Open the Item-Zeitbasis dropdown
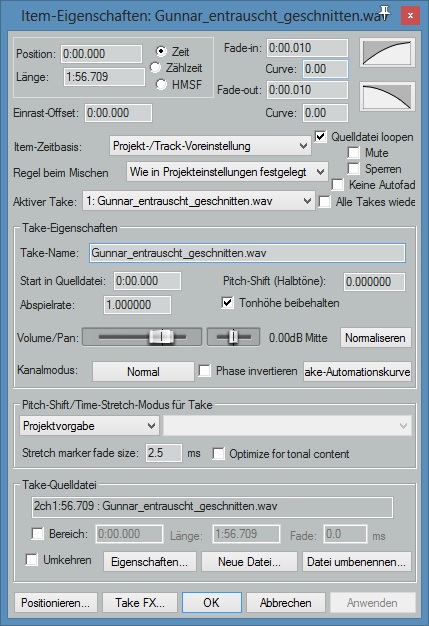 tap(210, 146)
